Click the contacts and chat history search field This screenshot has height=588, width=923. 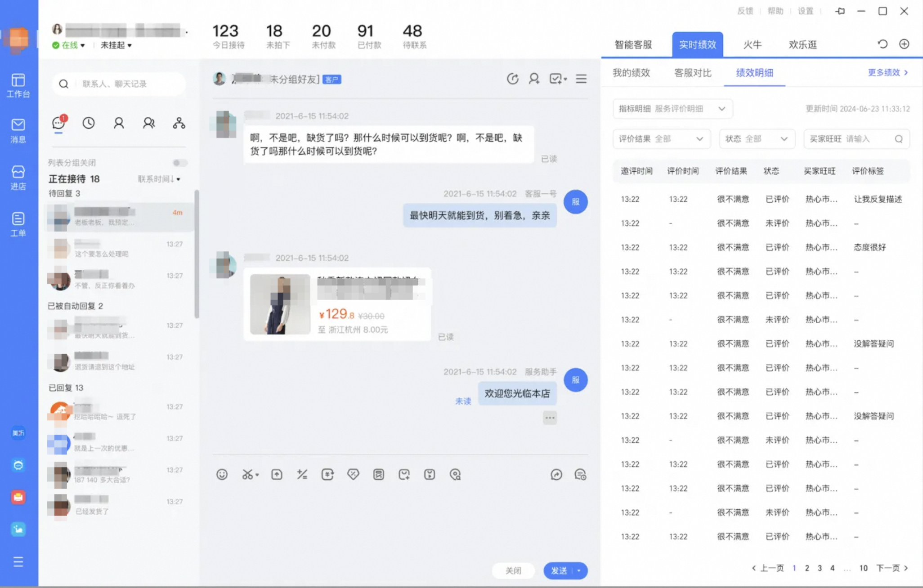tap(119, 84)
